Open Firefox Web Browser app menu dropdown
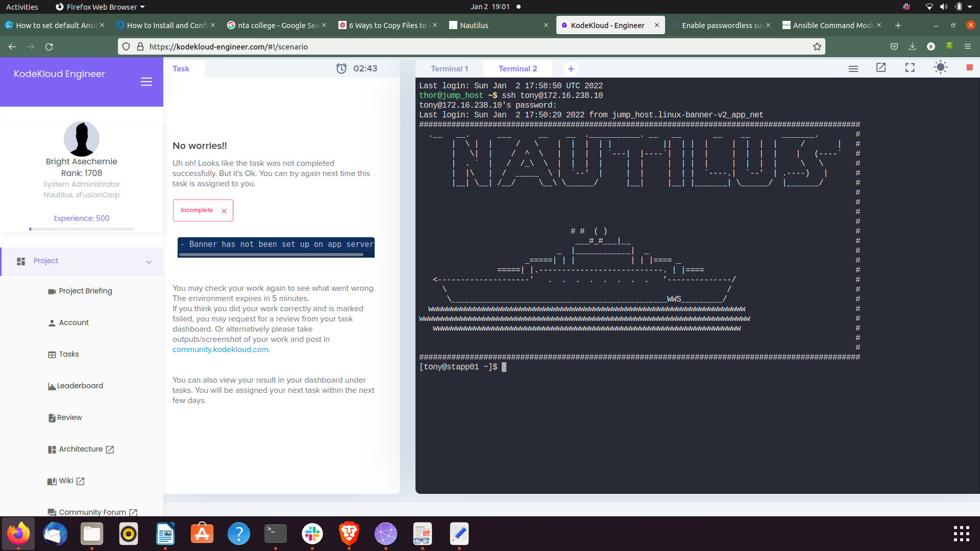This screenshot has height=551, width=980. coord(100,7)
